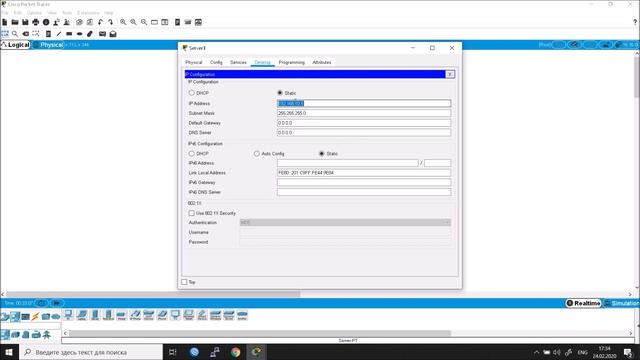640x360 pixels.
Task: Click the Windows taskbar search box
Action: click(91, 352)
